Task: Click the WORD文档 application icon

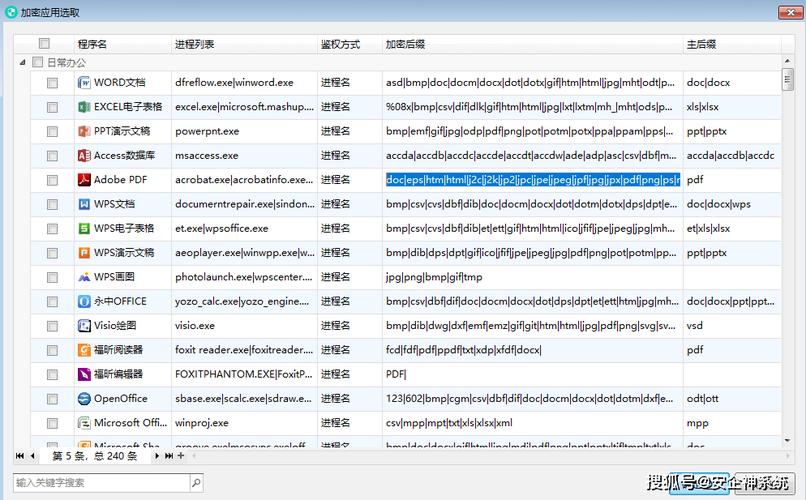Action: (x=84, y=82)
